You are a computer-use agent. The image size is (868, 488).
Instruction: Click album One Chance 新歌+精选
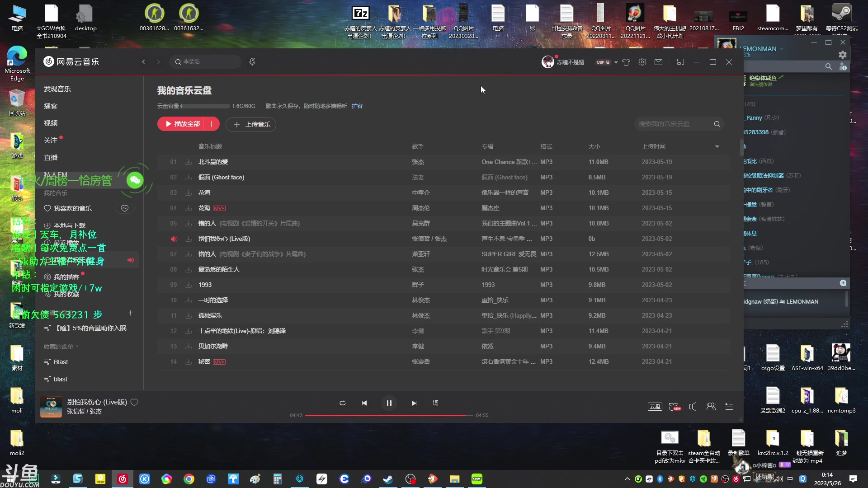[x=509, y=162]
